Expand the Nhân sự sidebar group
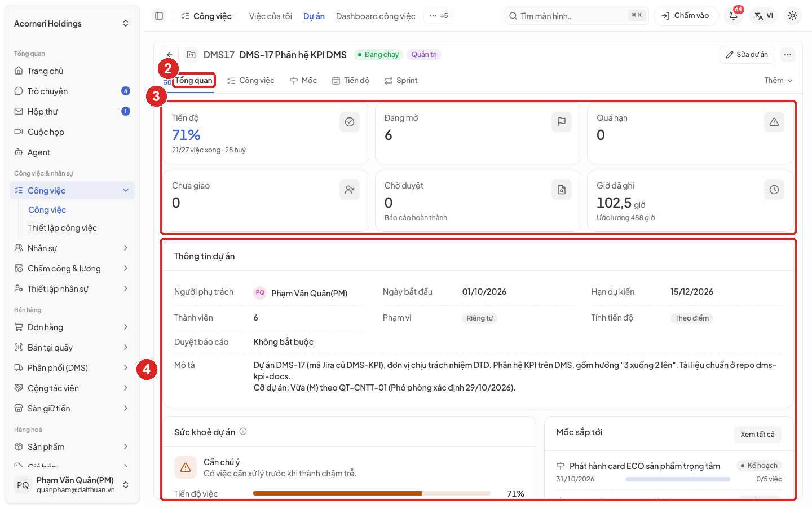Screen dimensions: 812x508 click(72, 248)
